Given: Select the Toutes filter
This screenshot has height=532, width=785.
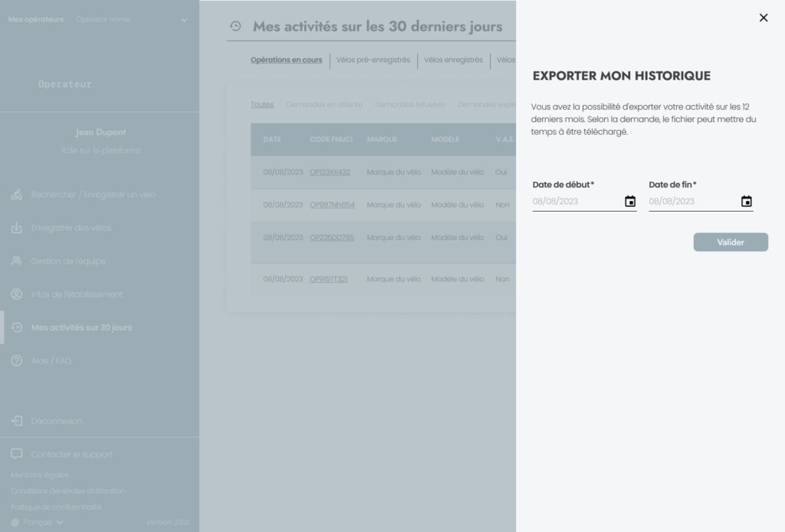Looking at the screenshot, I should (x=262, y=104).
